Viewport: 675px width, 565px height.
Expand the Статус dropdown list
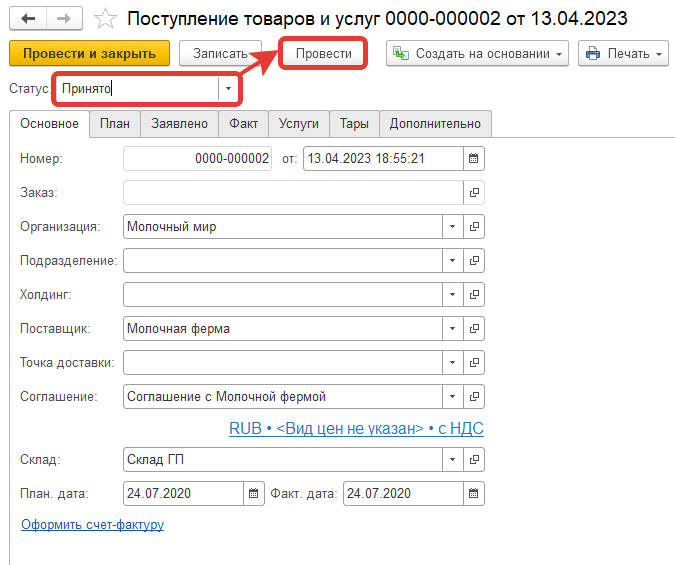[229, 89]
